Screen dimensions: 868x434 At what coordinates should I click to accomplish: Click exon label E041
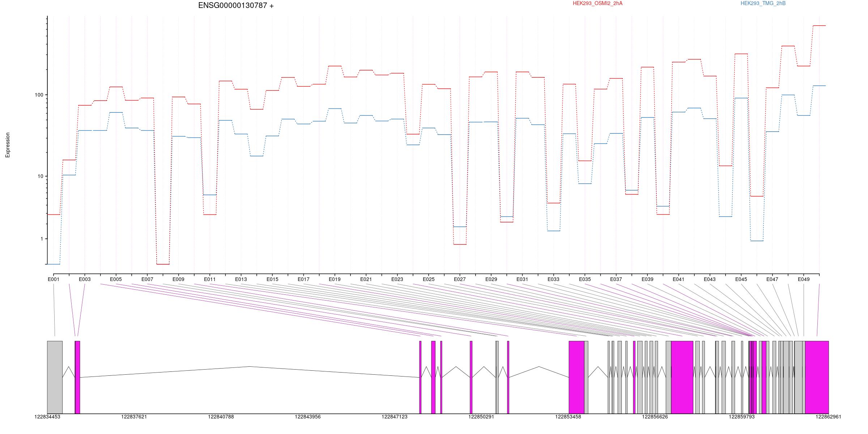pos(678,280)
